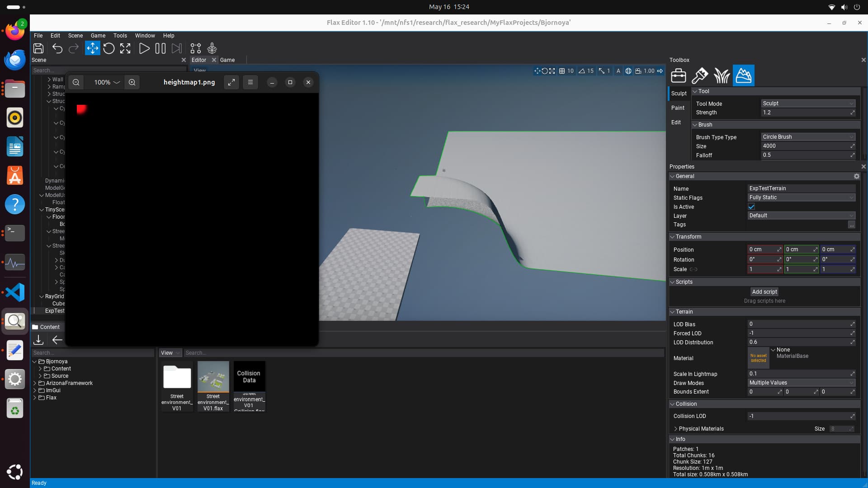868x488 pixels.
Task: Open the File menu
Action: pos(38,36)
